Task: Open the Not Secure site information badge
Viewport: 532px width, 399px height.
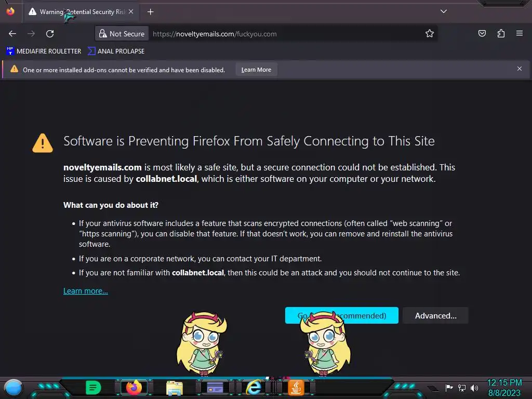Action: click(x=122, y=34)
